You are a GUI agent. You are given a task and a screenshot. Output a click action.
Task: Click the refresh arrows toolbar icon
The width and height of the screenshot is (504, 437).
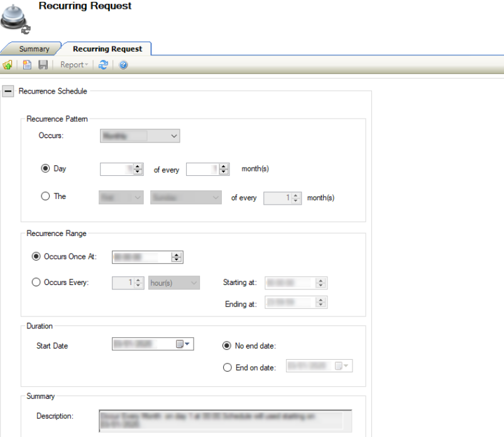[x=103, y=65]
